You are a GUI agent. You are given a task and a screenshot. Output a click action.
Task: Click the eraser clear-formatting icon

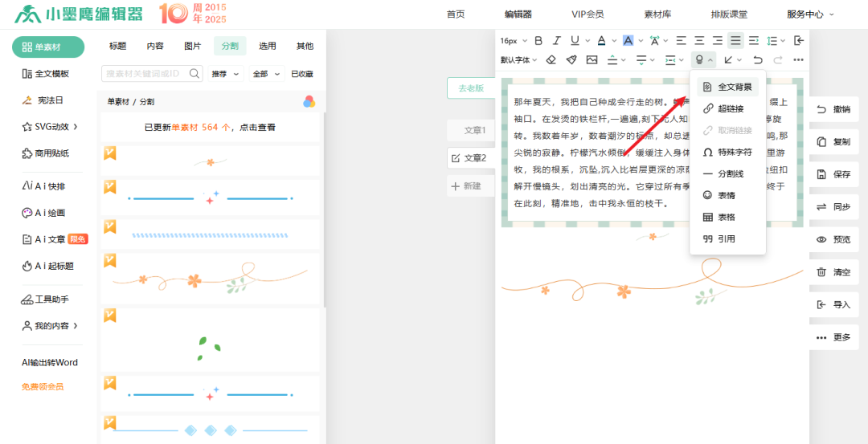551,59
